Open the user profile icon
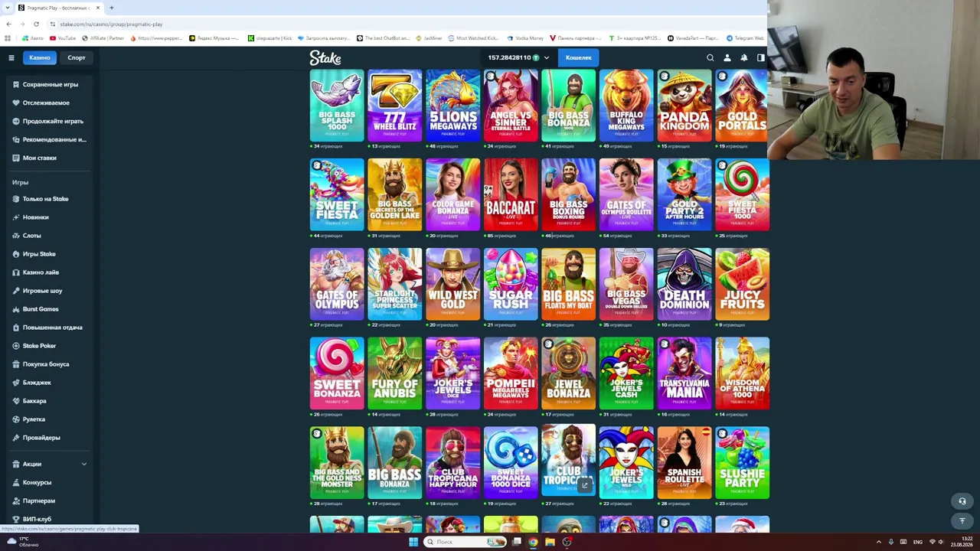The width and height of the screenshot is (980, 551). [x=727, y=57]
